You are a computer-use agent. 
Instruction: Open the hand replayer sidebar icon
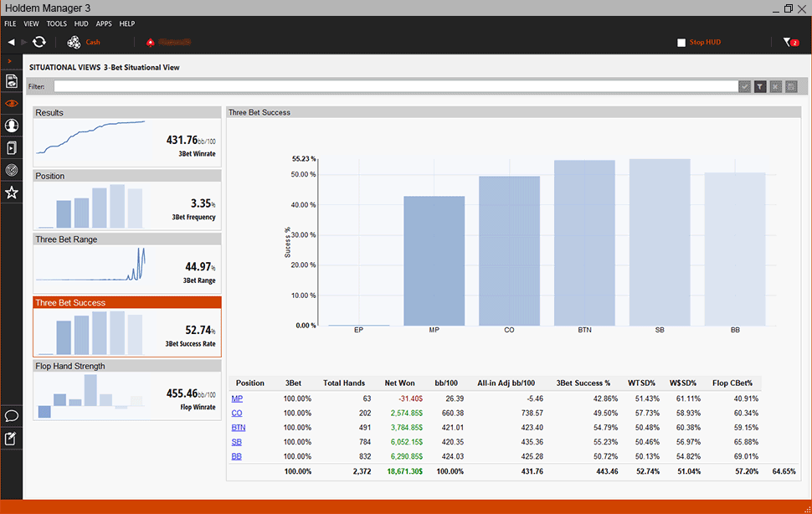tap(12, 148)
